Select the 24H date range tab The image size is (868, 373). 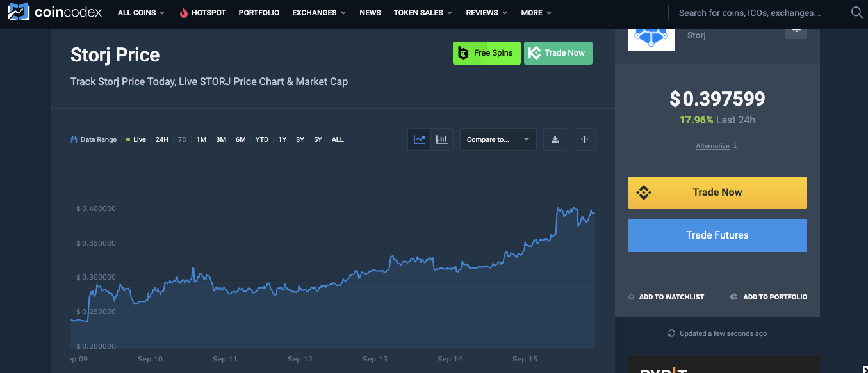tap(161, 139)
